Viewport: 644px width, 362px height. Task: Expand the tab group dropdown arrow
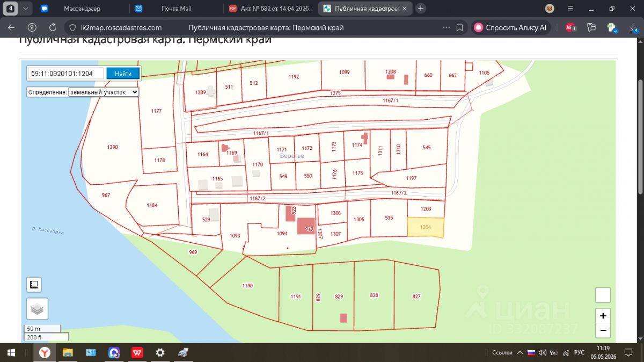coord(26,9)
